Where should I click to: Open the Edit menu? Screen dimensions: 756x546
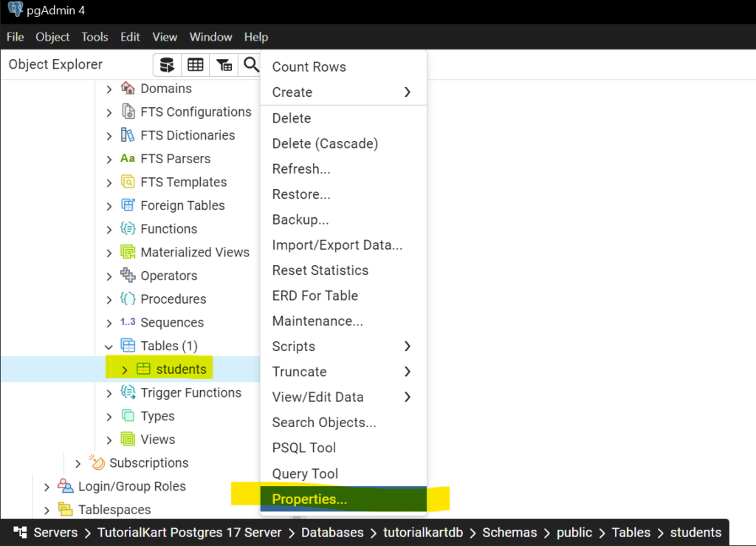tap(130, 37)
